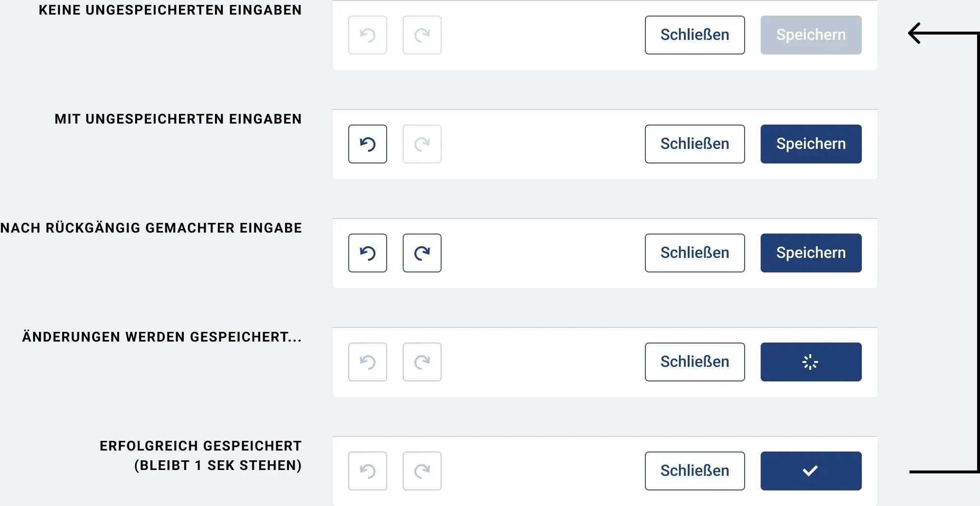Click Speichern in 'Mit ungespeicherten' row
Screen dimensions: 980x506
[x=811, y=144]
